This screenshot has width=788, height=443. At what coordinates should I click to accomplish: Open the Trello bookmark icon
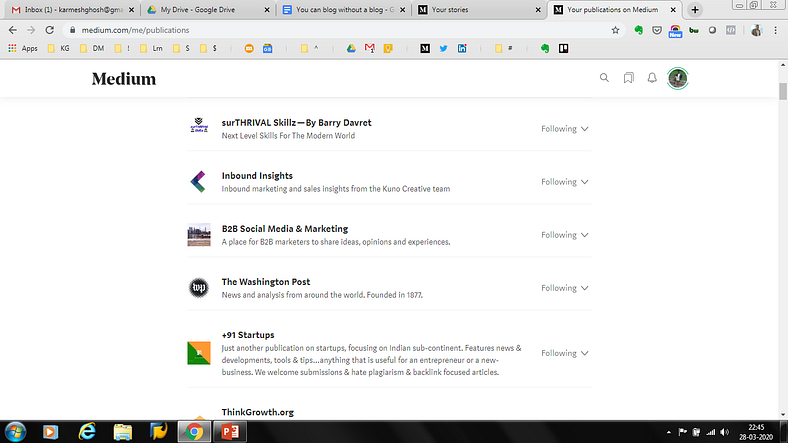(x=563, y=48)
